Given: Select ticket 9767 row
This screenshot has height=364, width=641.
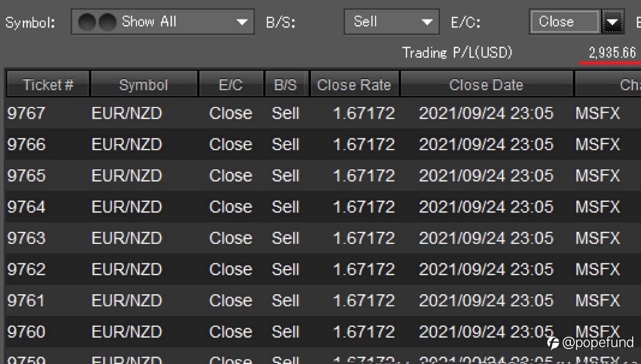Looking at the screenshot, I should click(26, 113).
